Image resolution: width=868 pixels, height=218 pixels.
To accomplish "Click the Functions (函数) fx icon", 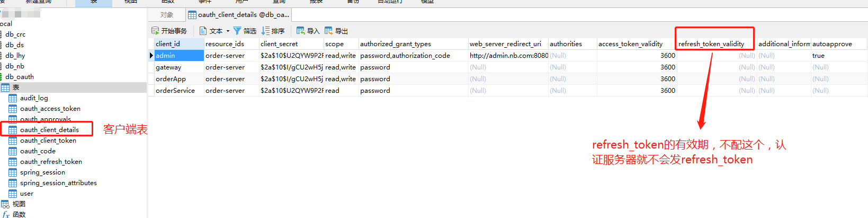I will click(x=6, y=214).
